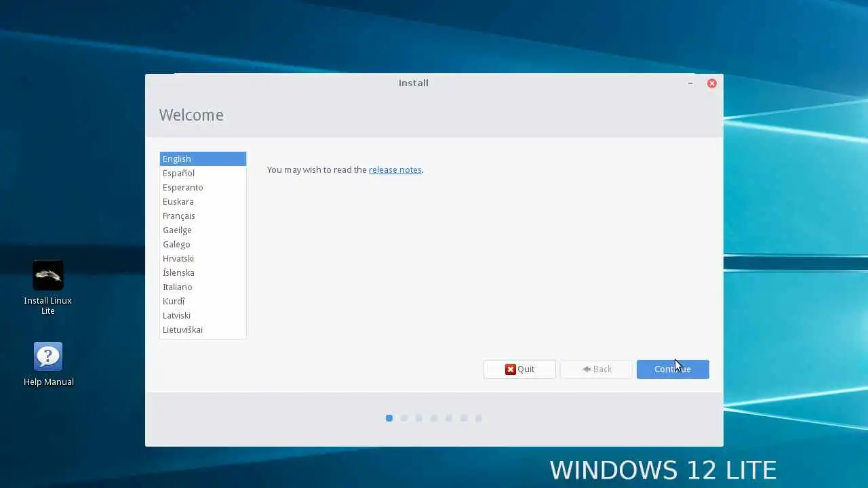The height and width of the screenshot is (488, 868).
Task: Select Italiano in the language list
Action: (x=203, y=287)
